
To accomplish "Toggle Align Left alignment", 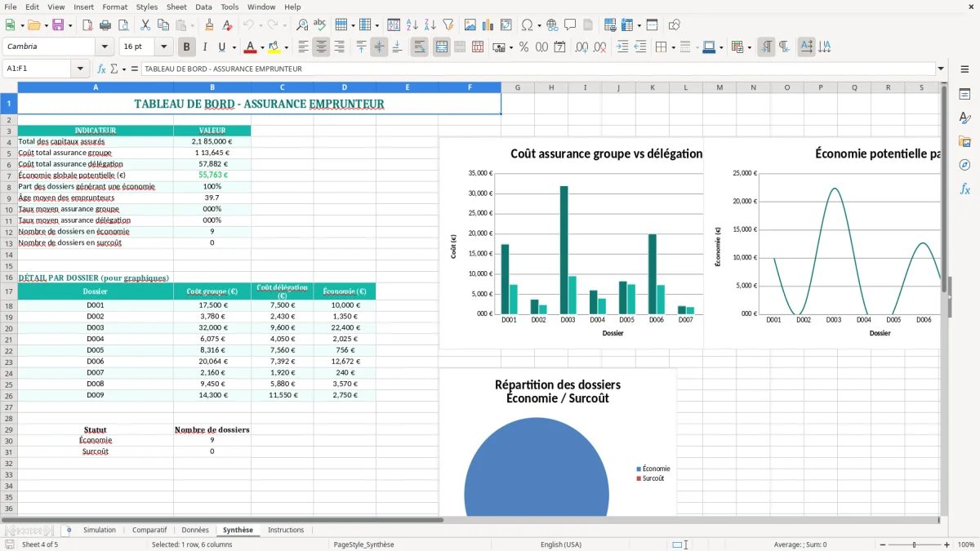I will click(303, 47).
